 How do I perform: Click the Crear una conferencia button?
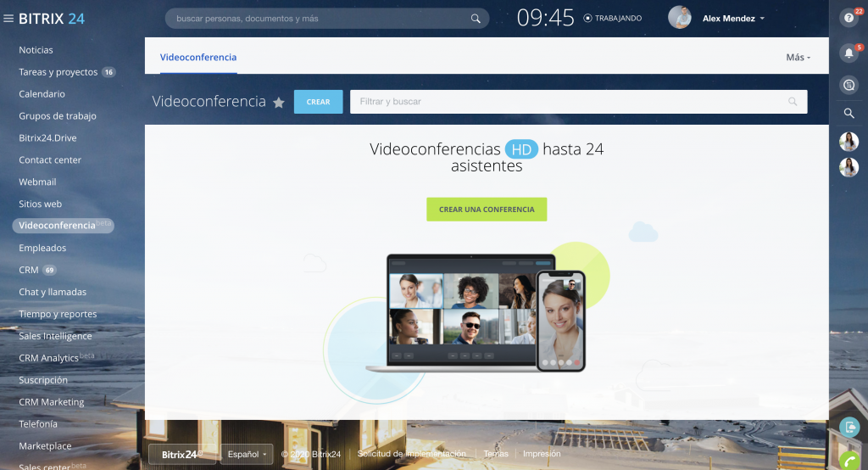pos(487,210)
